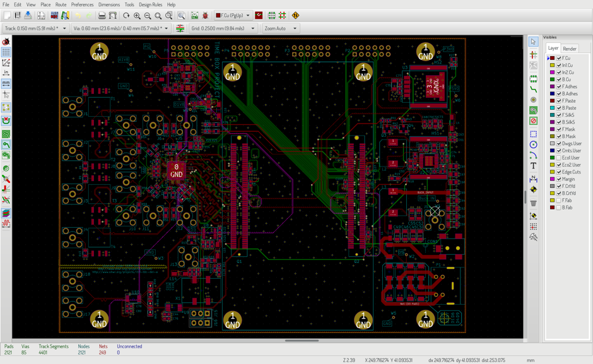Open grid size dropdown
593x364 pixels.
[x=223, y=28]
